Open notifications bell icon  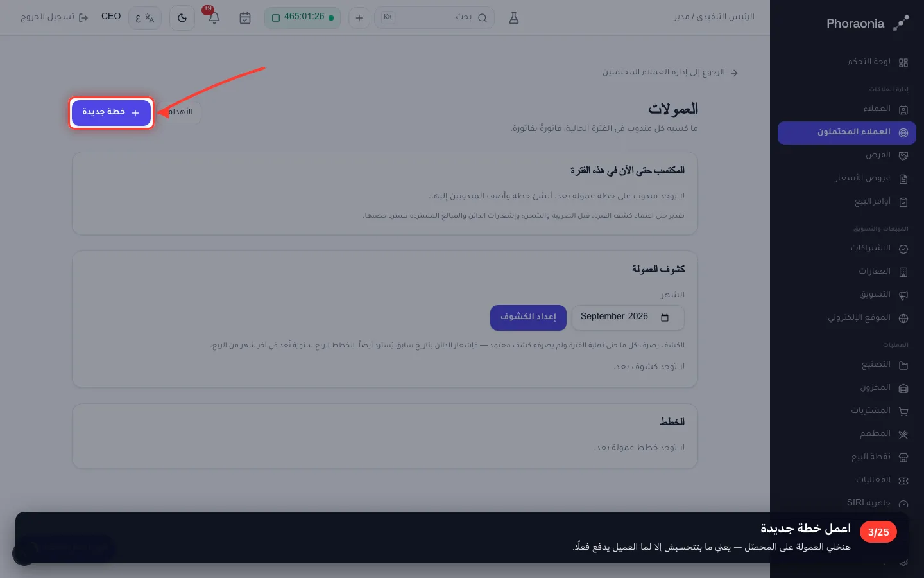pos(214,18)
